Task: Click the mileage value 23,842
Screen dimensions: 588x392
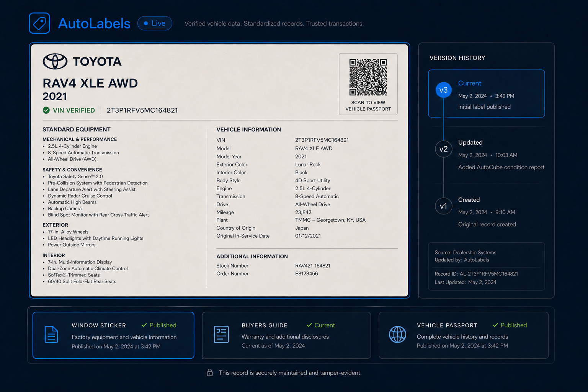Action: [x=303, y=212]
